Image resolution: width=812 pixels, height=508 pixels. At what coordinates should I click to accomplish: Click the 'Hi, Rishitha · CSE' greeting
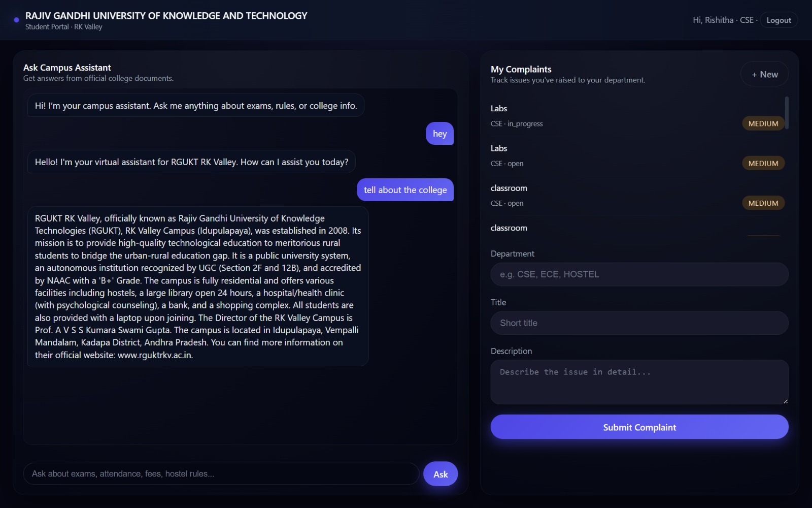(x=725, y=20)
